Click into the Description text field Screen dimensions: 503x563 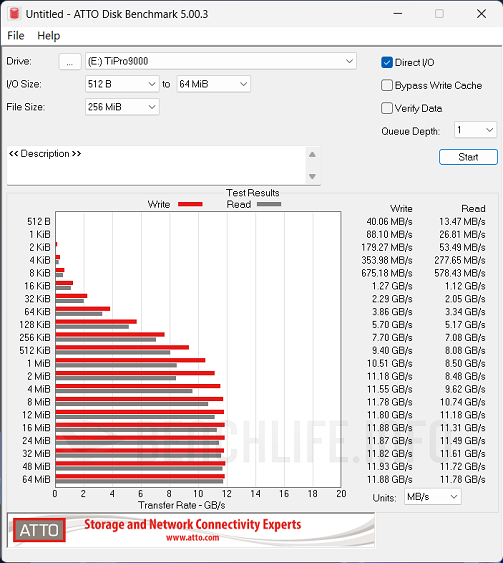[x=157, y=166]
